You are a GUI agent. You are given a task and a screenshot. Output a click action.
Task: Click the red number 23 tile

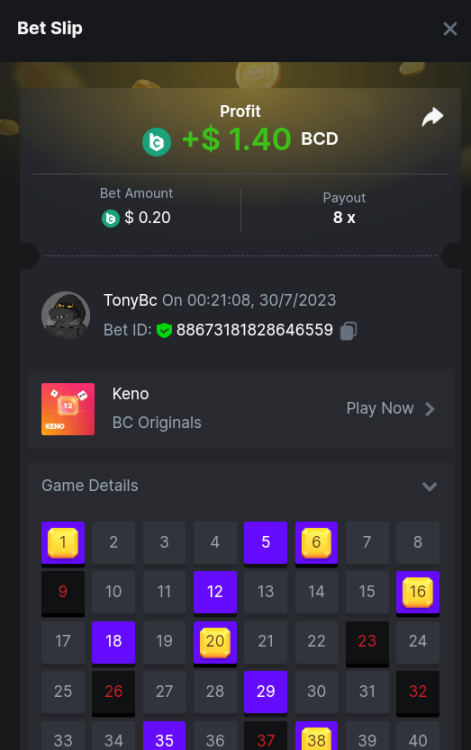[x=367, y=642]
